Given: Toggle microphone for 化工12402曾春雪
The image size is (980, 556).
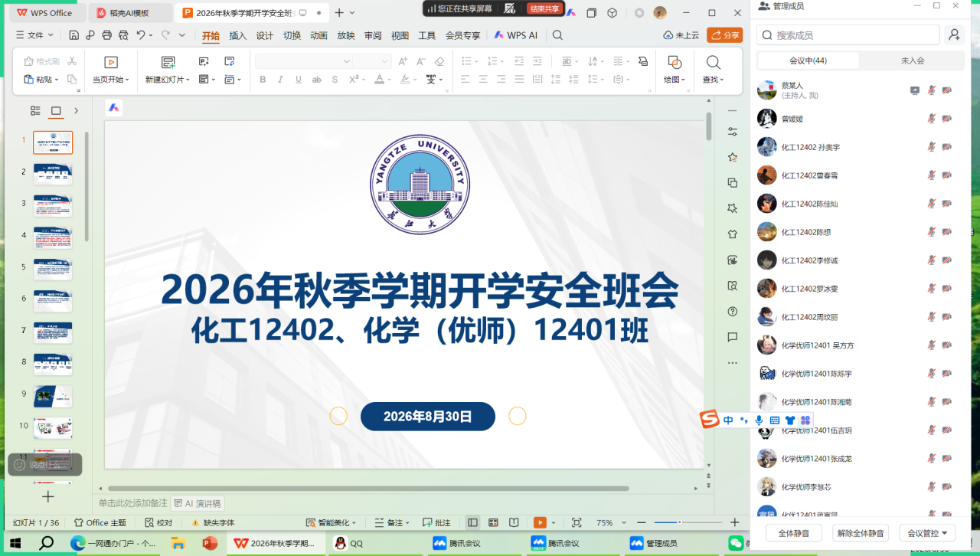Looking at the screenshot, I should 932,175.
